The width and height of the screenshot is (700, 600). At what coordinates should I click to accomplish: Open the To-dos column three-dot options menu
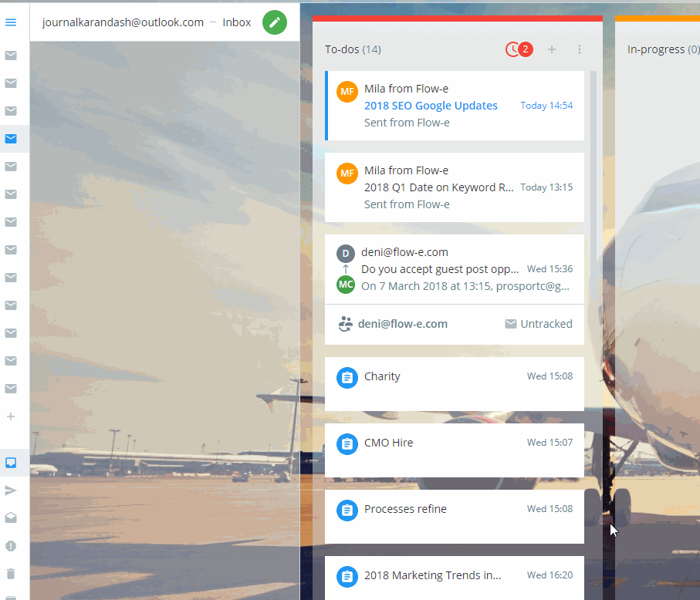pos(580,49)
